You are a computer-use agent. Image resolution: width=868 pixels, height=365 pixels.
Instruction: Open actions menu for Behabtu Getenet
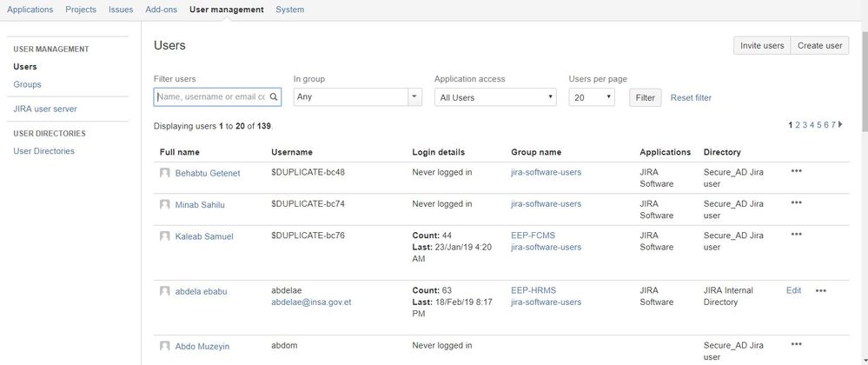796,171
